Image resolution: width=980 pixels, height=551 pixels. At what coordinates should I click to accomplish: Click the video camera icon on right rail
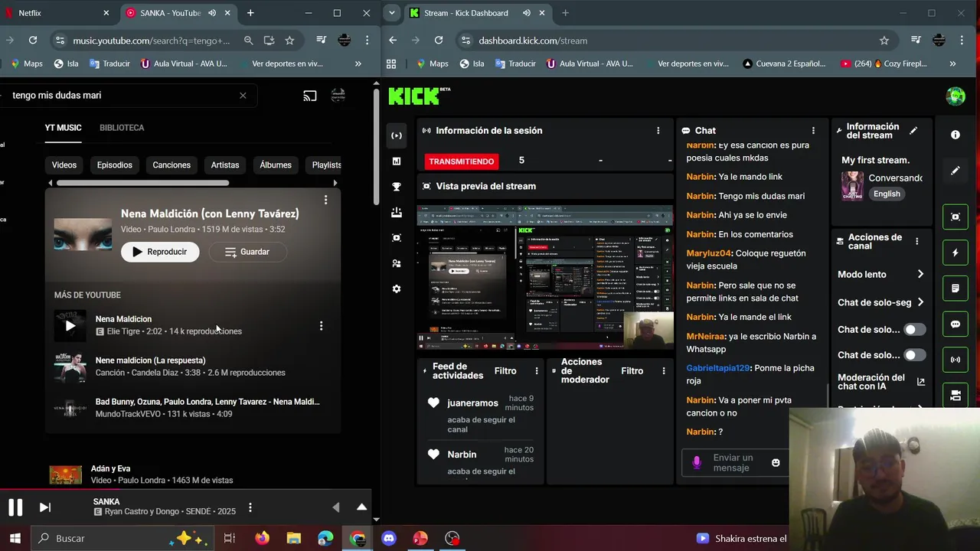pos(955,396)
